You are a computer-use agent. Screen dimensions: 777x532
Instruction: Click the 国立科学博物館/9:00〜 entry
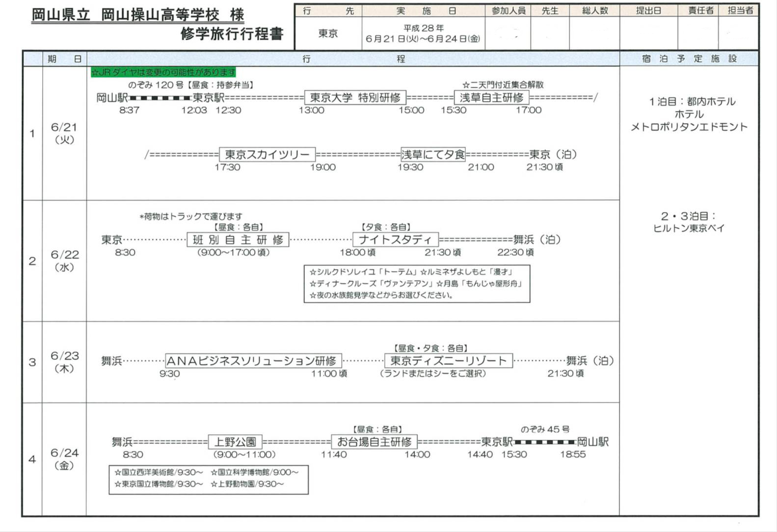click(254, 473)
